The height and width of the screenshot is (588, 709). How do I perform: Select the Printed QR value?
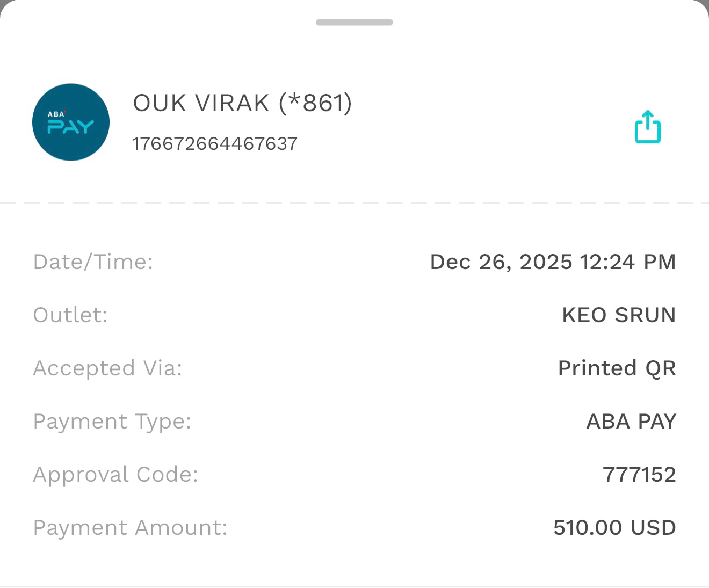click(617, 368)
